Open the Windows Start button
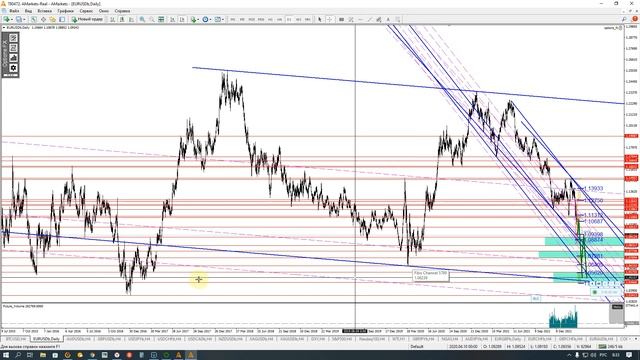This screenshot has width=640, height=360. click(6, 355)
